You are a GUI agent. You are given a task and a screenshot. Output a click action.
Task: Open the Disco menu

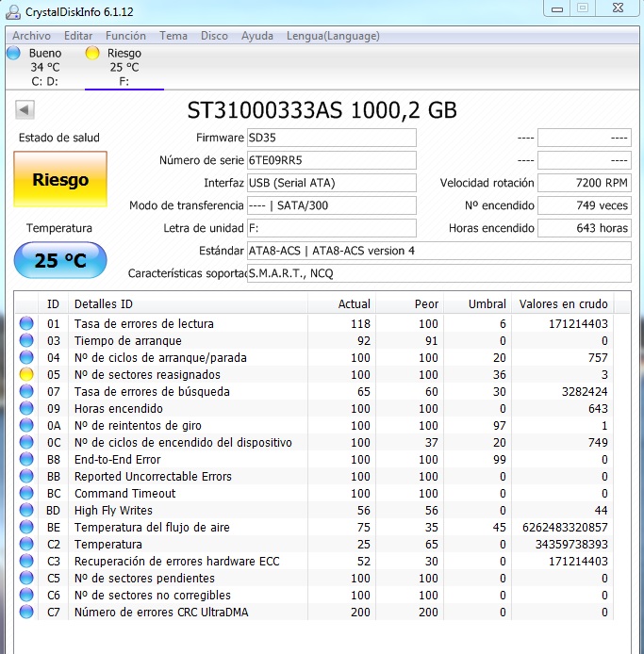214,36
